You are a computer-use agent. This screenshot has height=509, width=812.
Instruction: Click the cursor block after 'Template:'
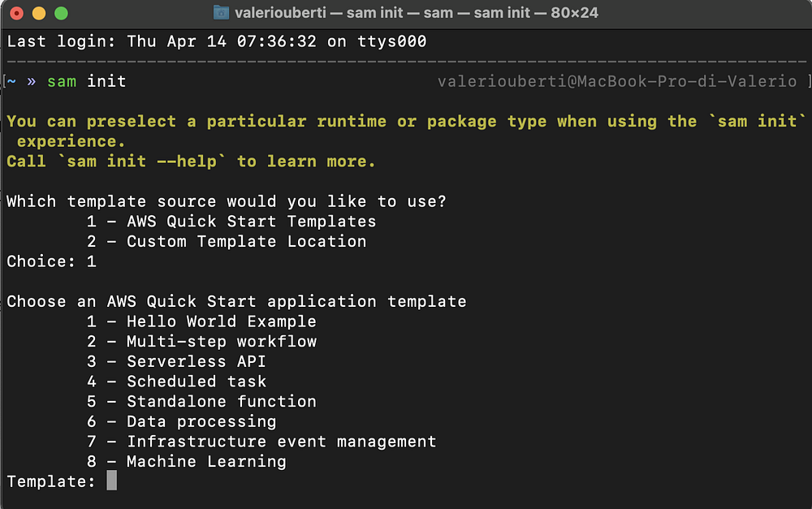point(111,481)
